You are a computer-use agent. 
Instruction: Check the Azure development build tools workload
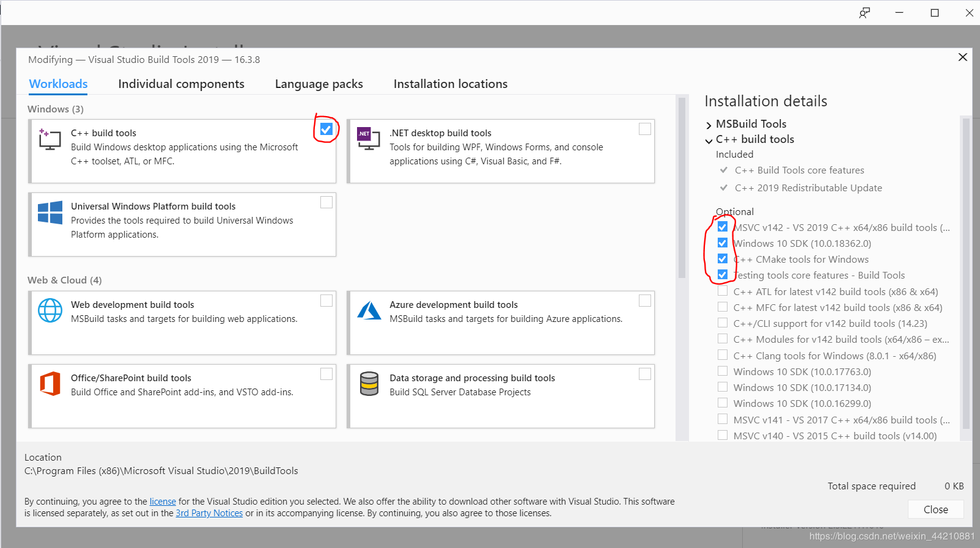[x=645, y=301]
